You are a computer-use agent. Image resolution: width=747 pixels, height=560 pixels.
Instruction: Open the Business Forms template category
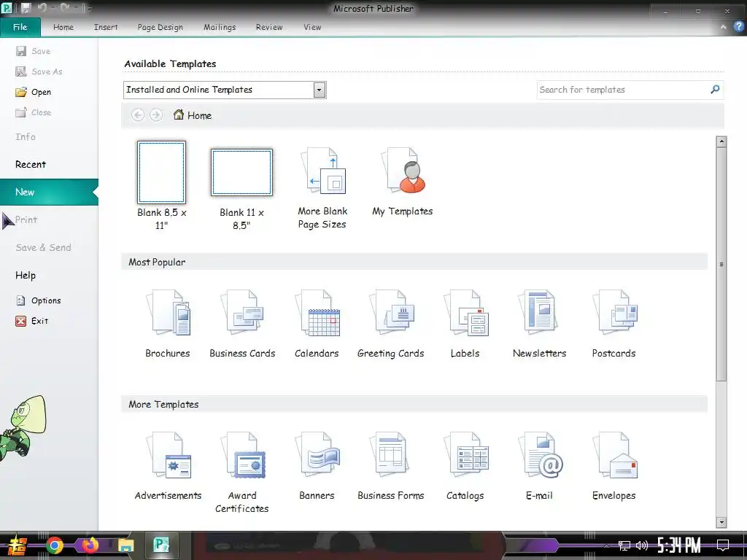click(x=391, y=466)
